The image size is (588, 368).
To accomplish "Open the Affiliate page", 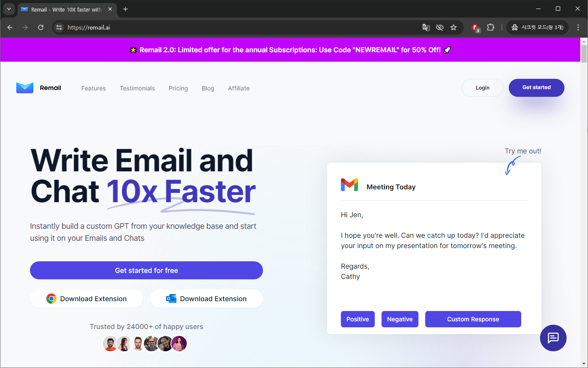I will pyautogui.click(x=239, y=88).
